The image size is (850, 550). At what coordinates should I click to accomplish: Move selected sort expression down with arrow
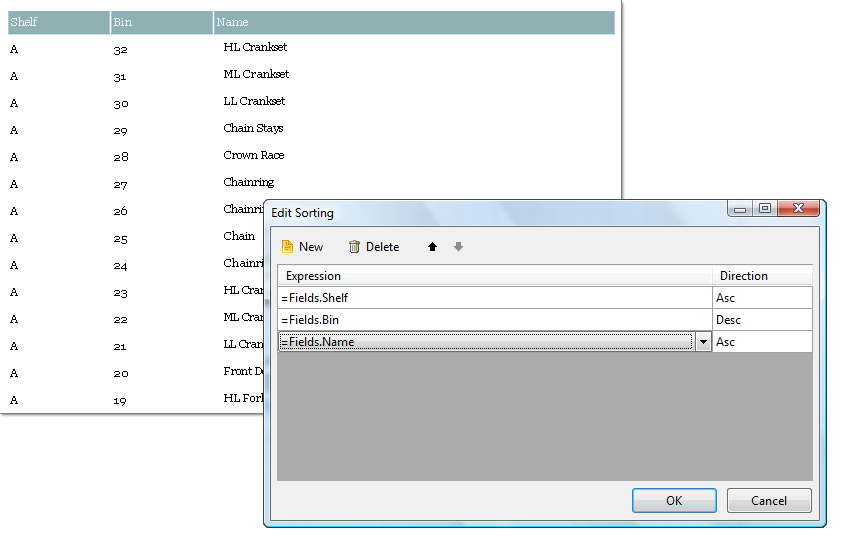[x=459, y=247]
